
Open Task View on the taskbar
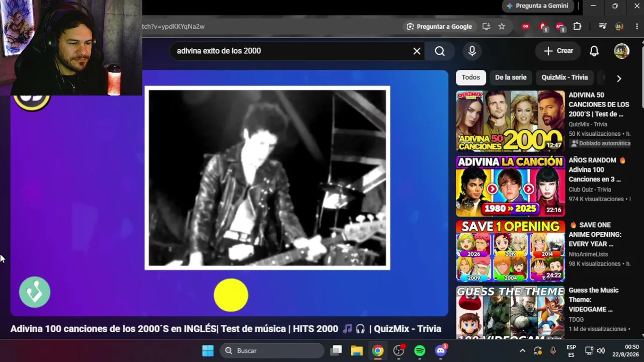336,350
